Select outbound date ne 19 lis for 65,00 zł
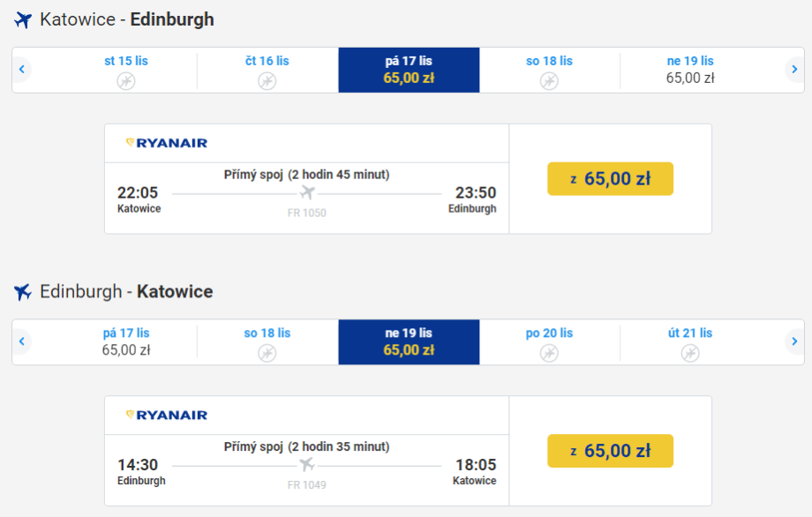The image size is (812, 517). point(690,70)
